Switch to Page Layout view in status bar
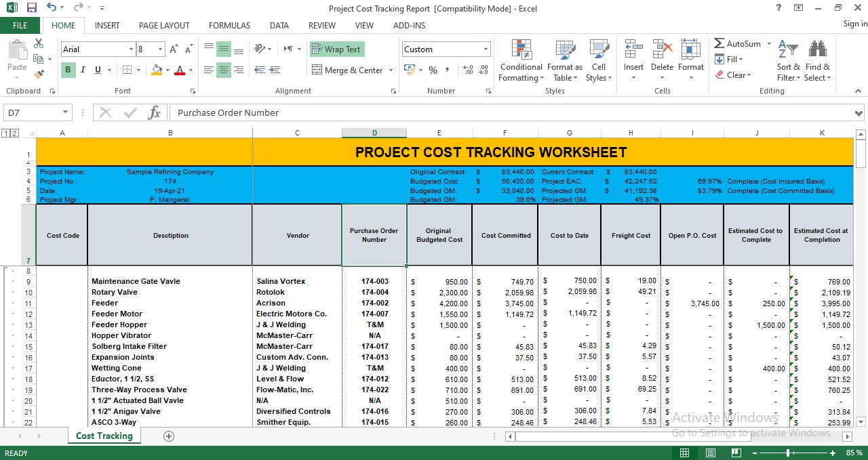 pyautogui.click(x=711, y=453)
